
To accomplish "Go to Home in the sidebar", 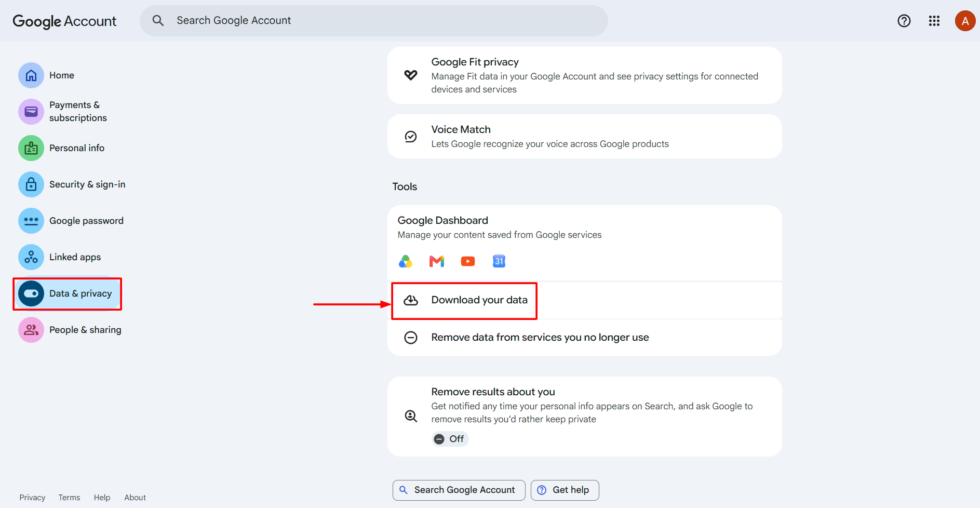I will click(x=62, y=75).
